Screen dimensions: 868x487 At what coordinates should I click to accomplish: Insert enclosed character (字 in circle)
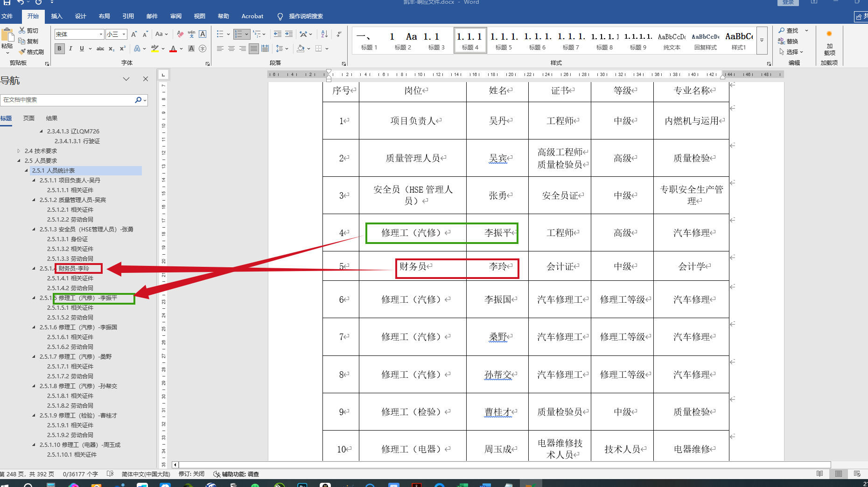pos(203,49)
